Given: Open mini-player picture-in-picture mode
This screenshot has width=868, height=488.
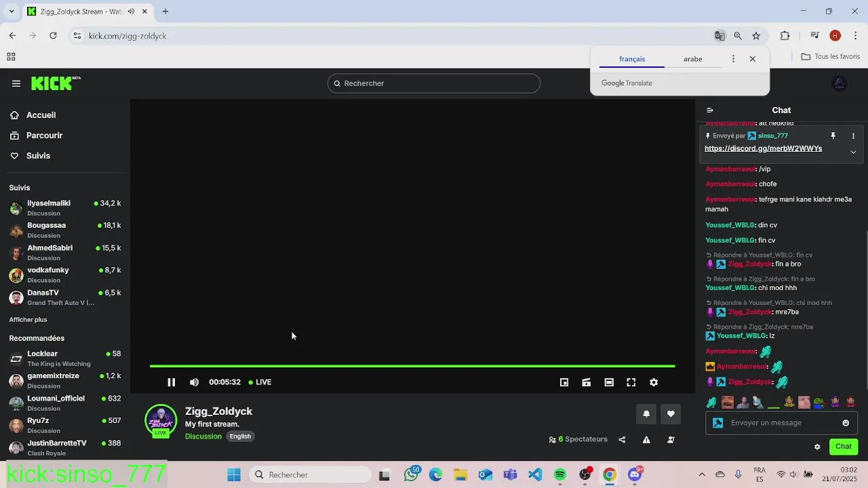Looking at the screenshot, I should click(x=564, y=382).
